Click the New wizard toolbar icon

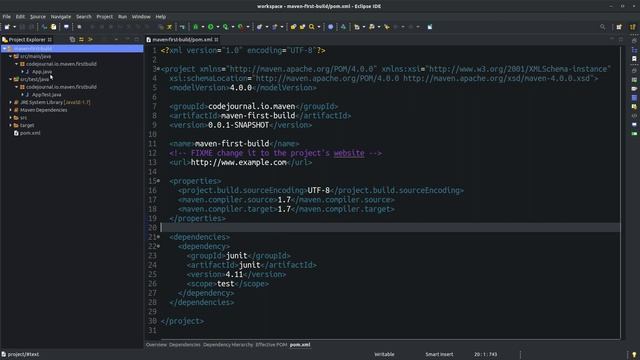(7, 27)
